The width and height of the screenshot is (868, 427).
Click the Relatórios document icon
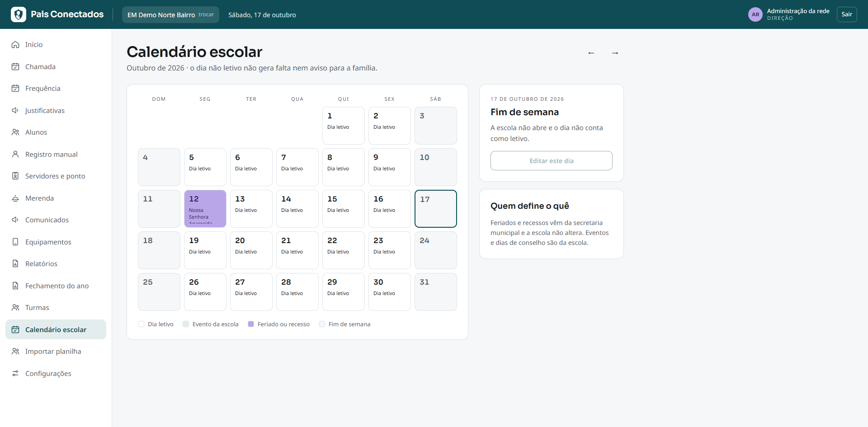point(15,264)
